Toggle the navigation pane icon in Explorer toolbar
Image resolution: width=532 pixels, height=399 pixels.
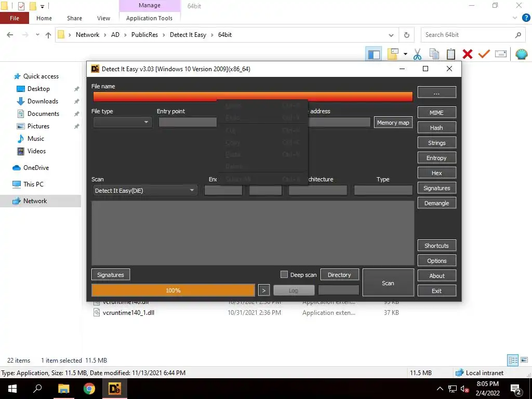374,54
